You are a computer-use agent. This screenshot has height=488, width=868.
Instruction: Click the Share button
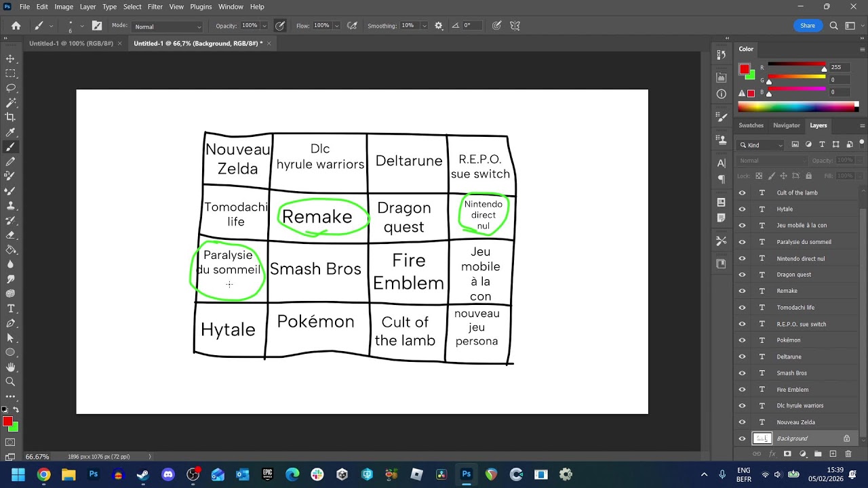pyautogui.click(x=808, y=26)
